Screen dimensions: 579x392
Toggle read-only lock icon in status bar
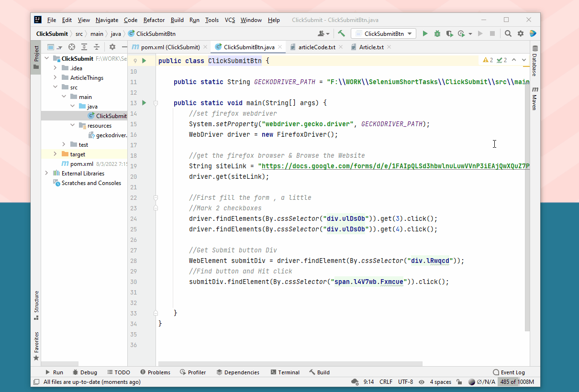pyautogui.click(x=459, y=382)
